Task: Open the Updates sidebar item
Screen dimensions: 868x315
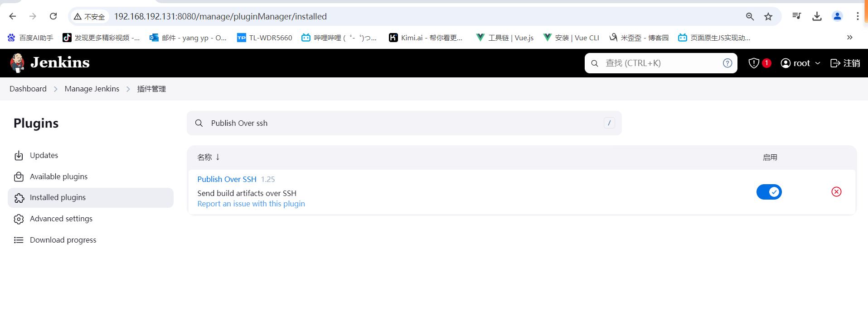Action: click(91, 155)
